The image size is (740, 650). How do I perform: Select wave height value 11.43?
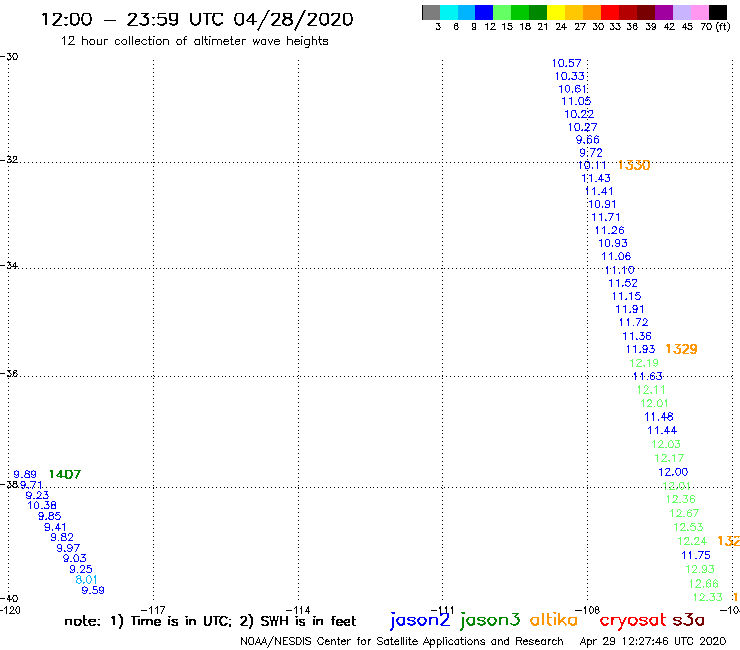point(596,178)
